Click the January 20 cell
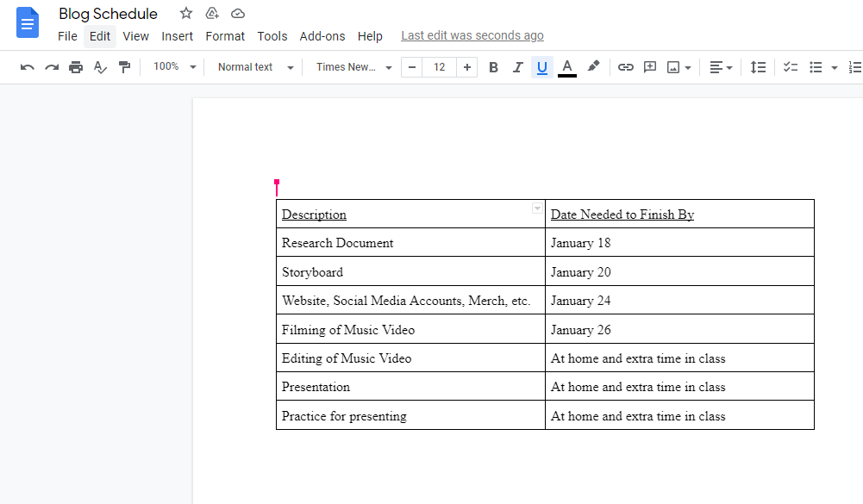Viewport: 863px width, 504px height. point(679,271)
